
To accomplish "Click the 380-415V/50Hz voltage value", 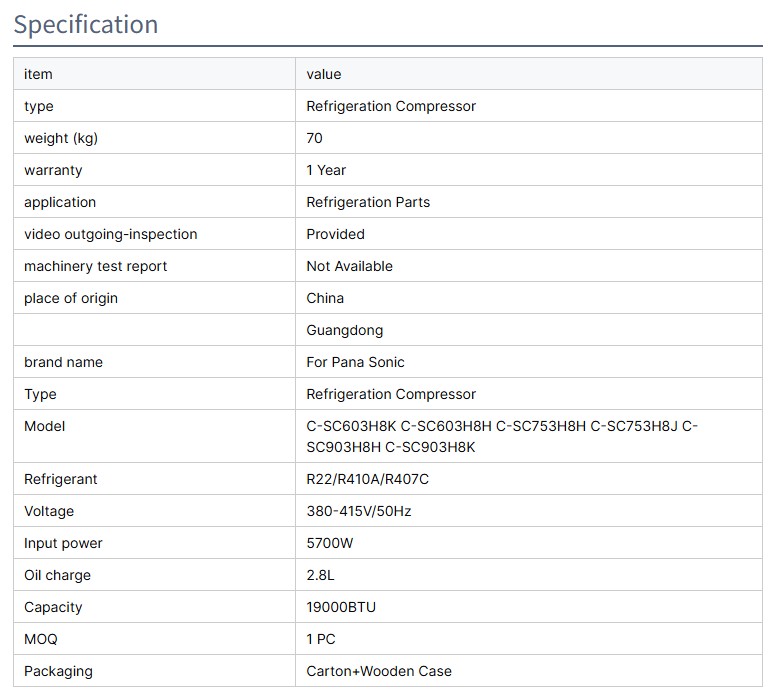I will click(x=359, y=511).
